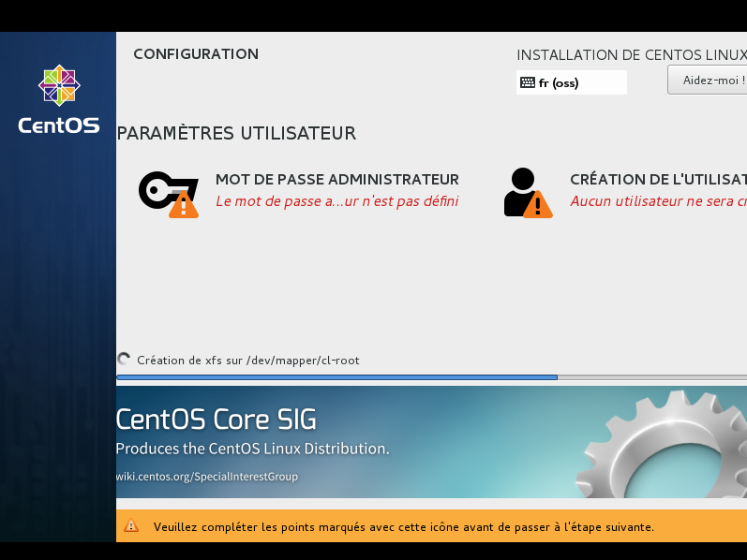Click the 'Création de xfs' status text
The image size is (747, 560).
[x=247, y=361]
